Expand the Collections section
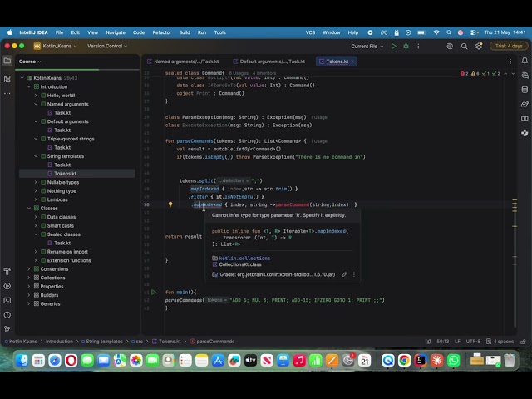 click(x=29, y=278)
